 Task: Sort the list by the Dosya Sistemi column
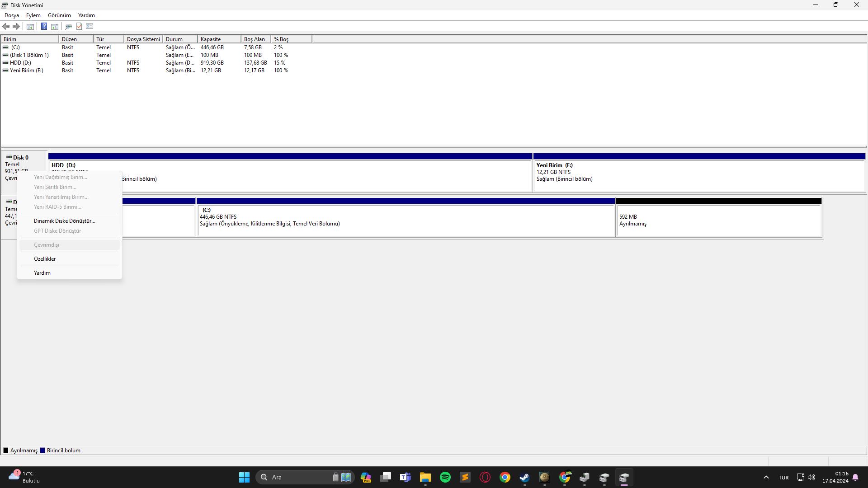click(x=143, y=39)
